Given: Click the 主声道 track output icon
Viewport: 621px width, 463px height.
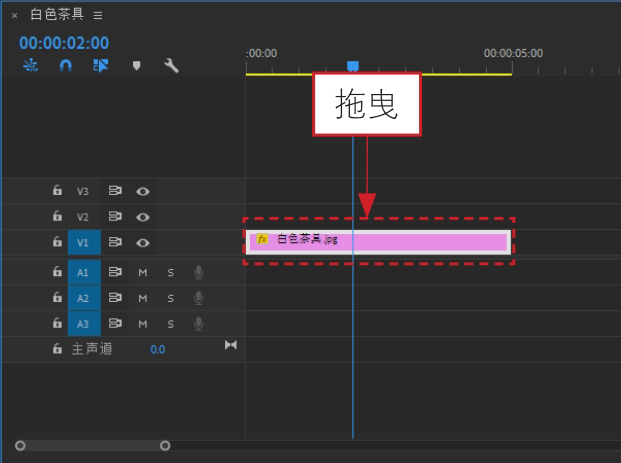Looking at the screenshot, I should (231, 345).
